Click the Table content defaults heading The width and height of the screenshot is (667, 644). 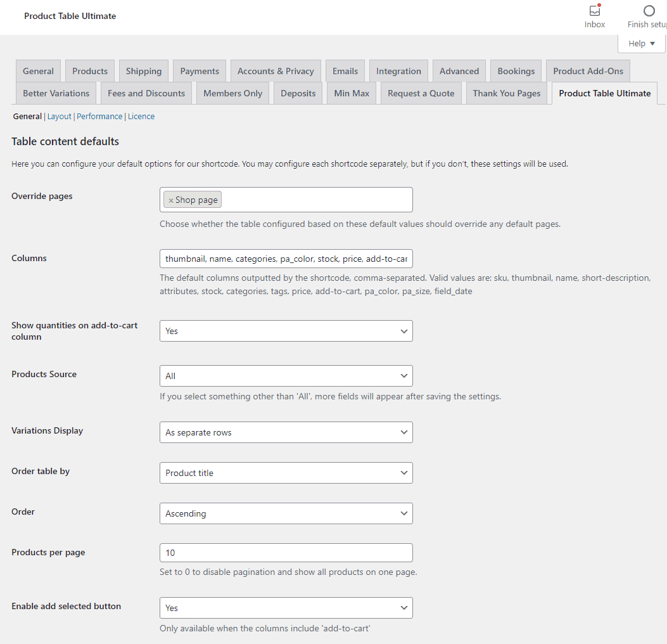pyautogui.click(x=65, y=141)
